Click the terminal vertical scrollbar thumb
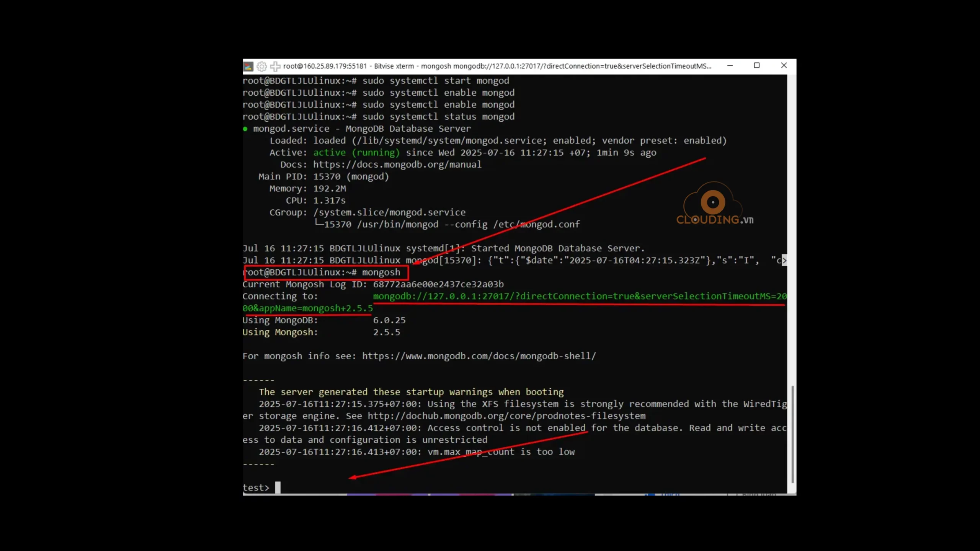Viewport: 980px width, 551px height. pyautogui.click(x=792, y=434)
